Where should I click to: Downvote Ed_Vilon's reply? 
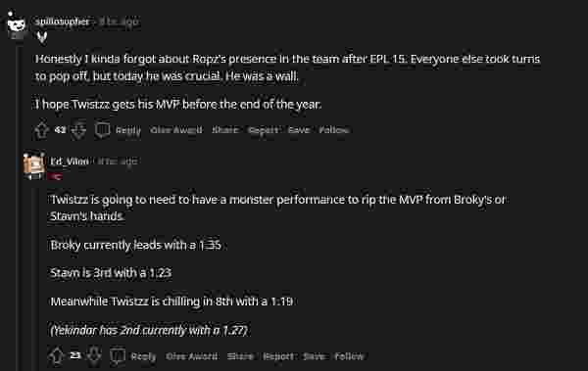[x=94, y=356]
